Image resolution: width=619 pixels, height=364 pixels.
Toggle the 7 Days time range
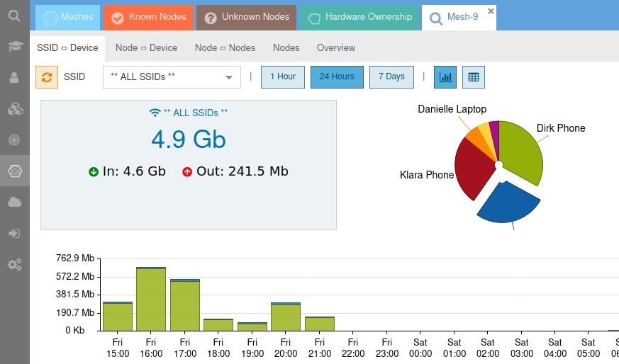click(391, 76)
